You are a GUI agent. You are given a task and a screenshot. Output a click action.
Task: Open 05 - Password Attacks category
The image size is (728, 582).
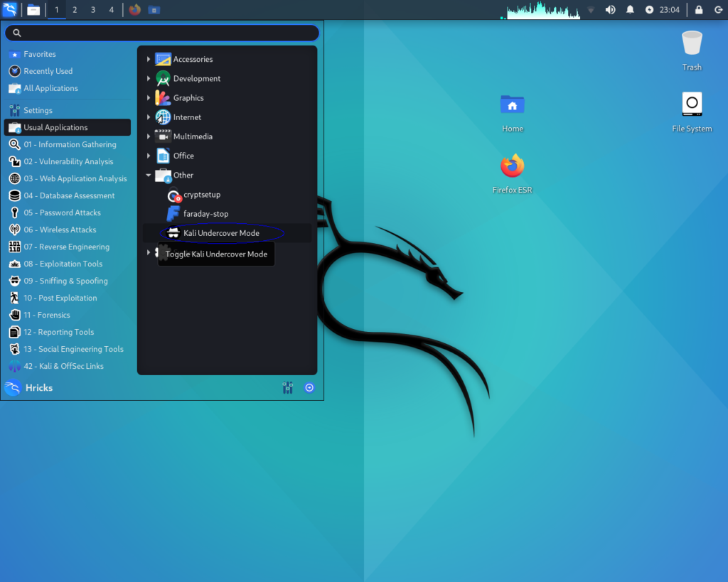(x=68, y=212)
